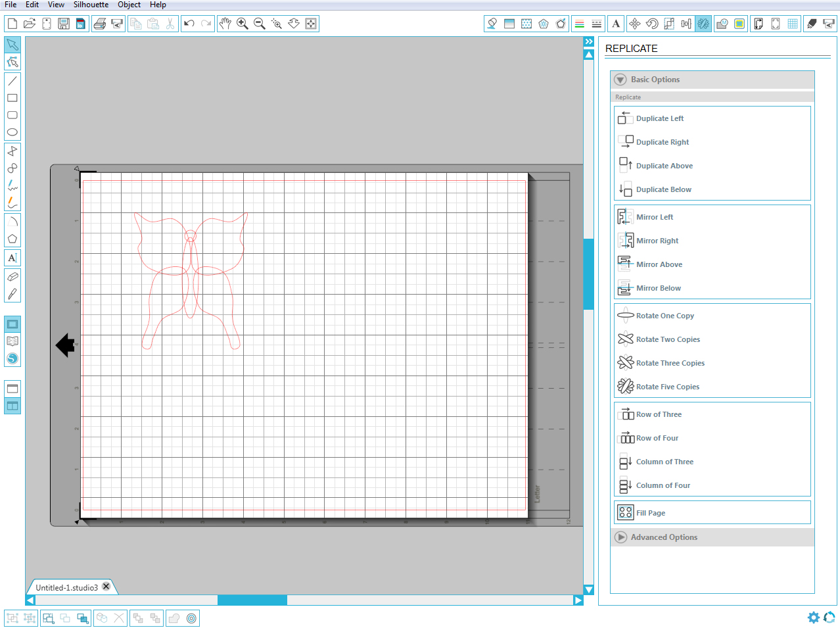The width and height of the screenshot is (840, 630).
Task: Choose the Knife tool
Action: (12, 294)
